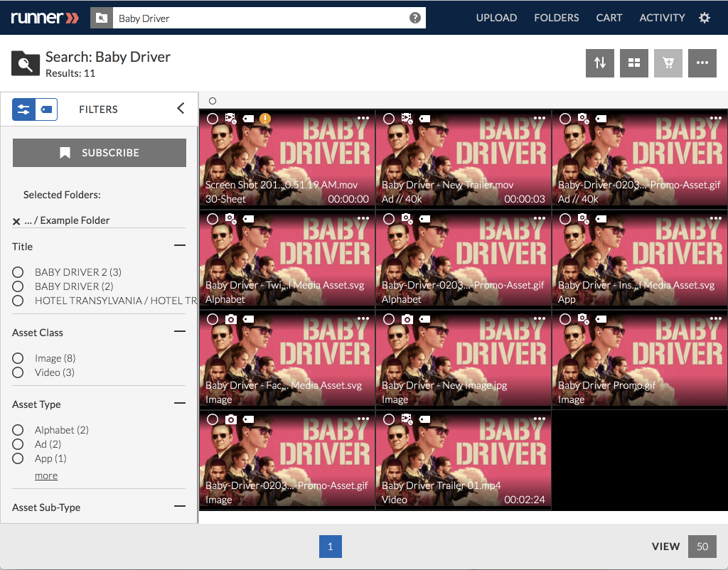This screenshot has height=570, width=728.
Task: Select Baby Driver Trailer 01.mp4 checkbox
Action: pyautogui.click(x=389, y=419)
